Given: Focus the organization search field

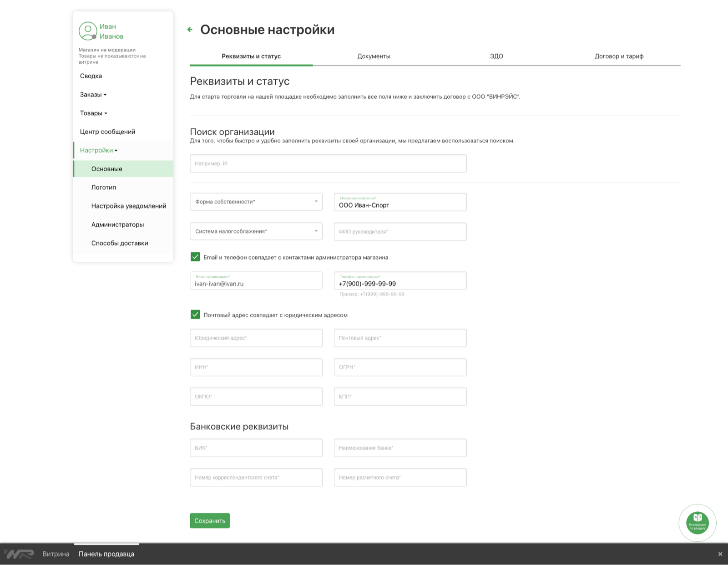Looking at the screenshot, I should (328, 163).
